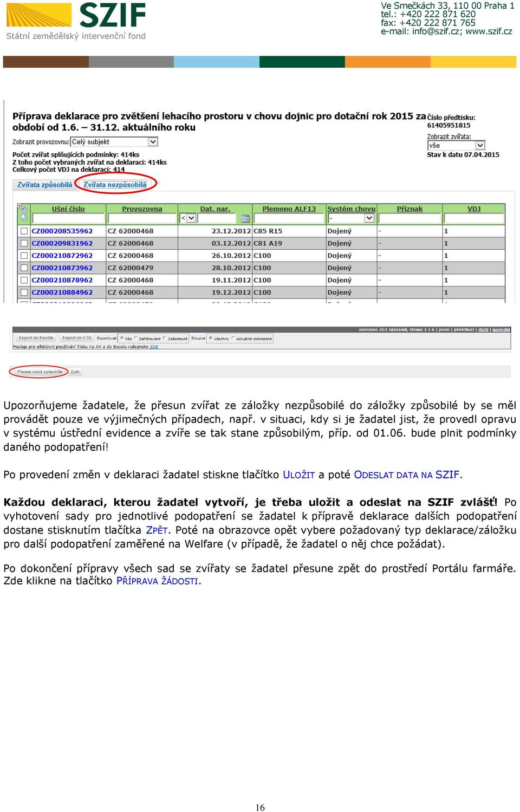Viewport: 520px width, 812px height.
Task: Click cell 'CZ 62000479' in Provozovna column
Action: tap(131, 268)
